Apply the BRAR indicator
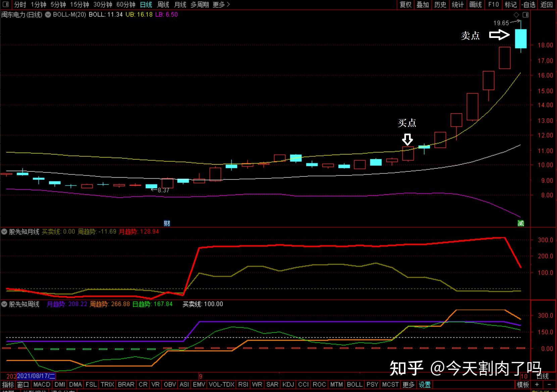The width and height of the screenshot is (557, 392). pos(126,385)
